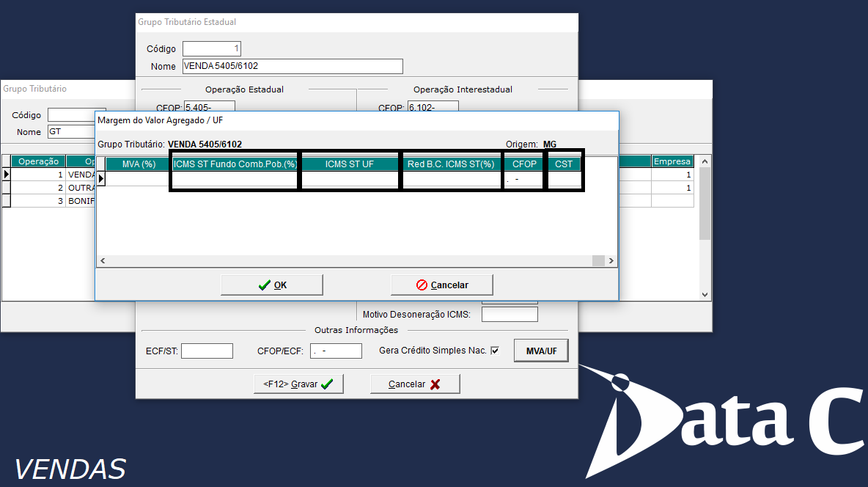Select Operação row 1 in Grupo Tributário
Screen dimensions: 868x487
[39, 175]
